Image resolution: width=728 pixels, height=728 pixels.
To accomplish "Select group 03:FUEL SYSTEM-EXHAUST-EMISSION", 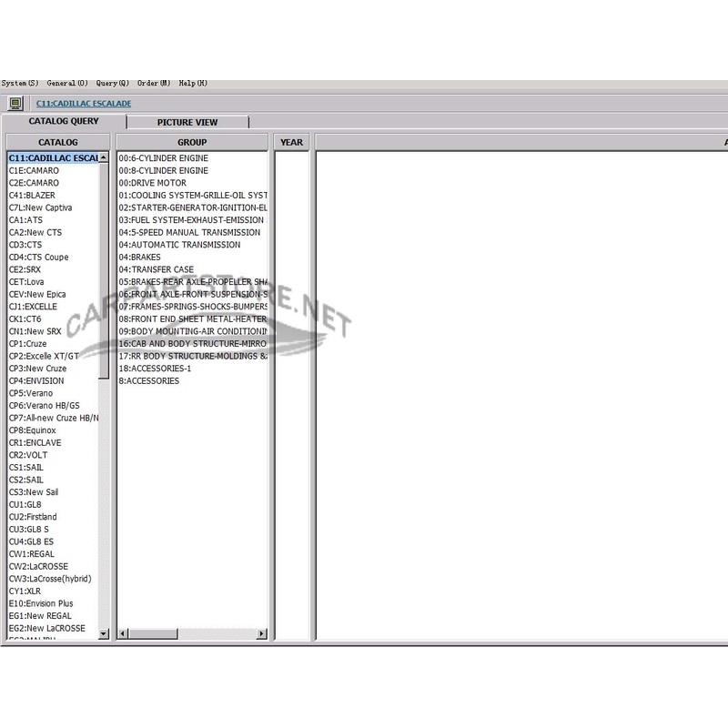I will click(x=191, y=220).
